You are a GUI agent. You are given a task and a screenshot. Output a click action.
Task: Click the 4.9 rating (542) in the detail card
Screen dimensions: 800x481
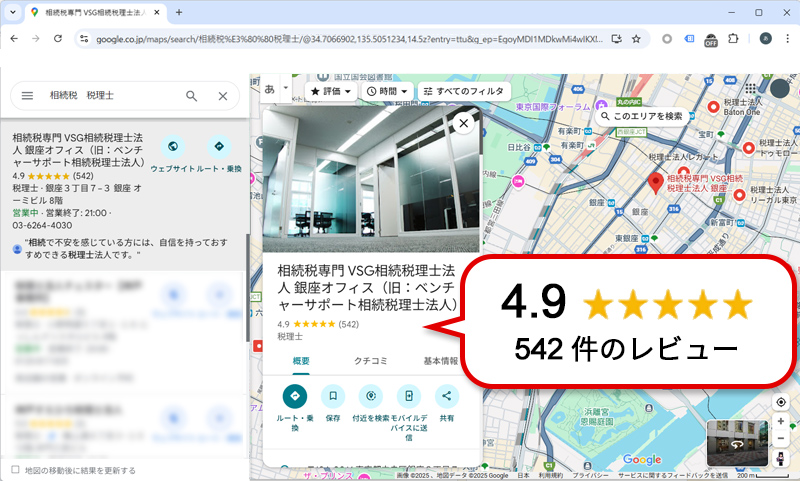318,324
